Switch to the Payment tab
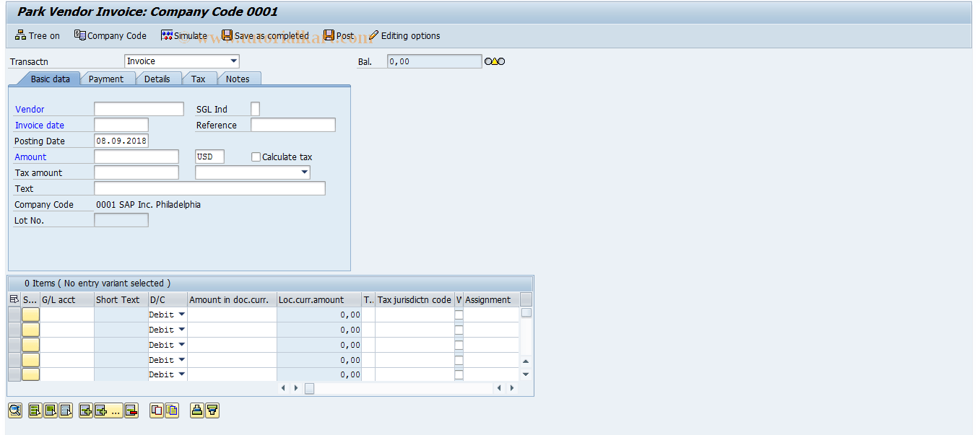This screenshot has height=435, width=980. 107,79
